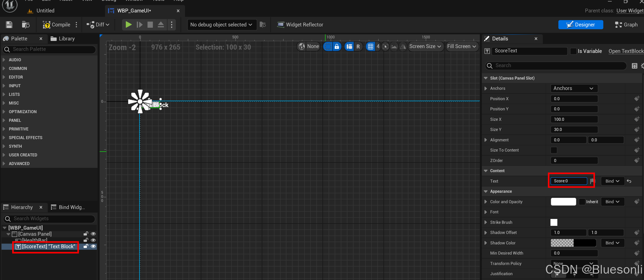Open the TextBlock source link
This screenshot has width=644, height=280.
click(626, 51)
